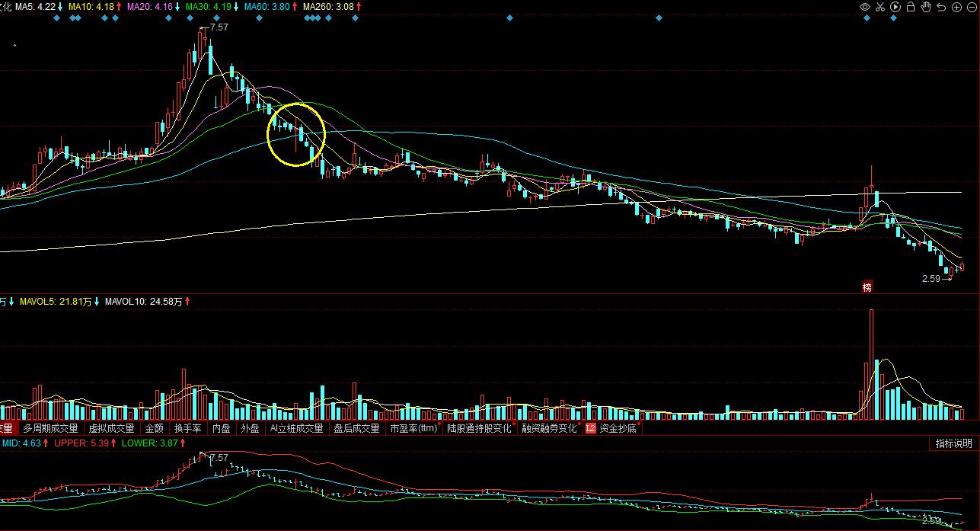This screenshot has height=531, width=980.
Task: Select the 资金抄底 tab
Action: (x=619, y=429)
